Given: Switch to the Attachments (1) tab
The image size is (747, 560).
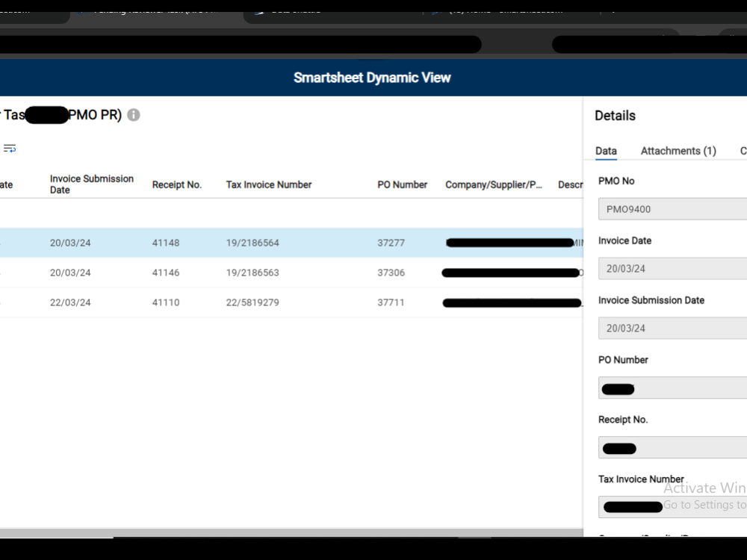Looking at the screenshot, I should [x=678, y=151].
